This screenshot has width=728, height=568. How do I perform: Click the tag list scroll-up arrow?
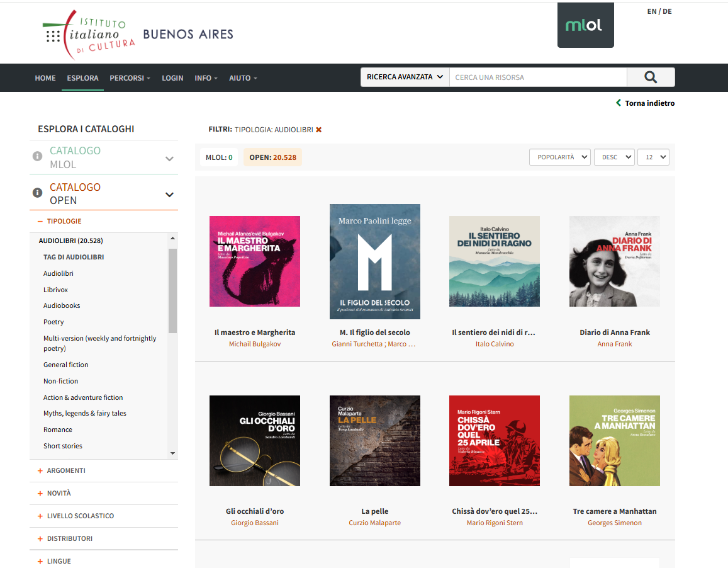pos(172,238)
